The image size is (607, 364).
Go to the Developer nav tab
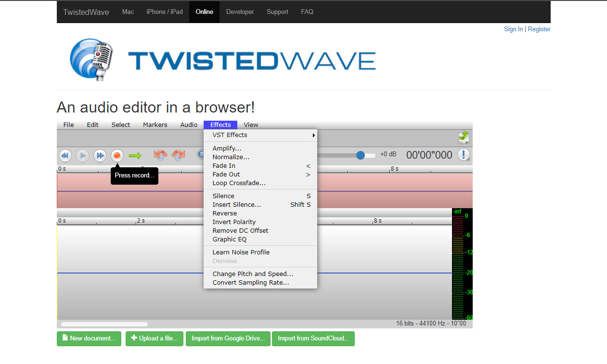[240, 12]
